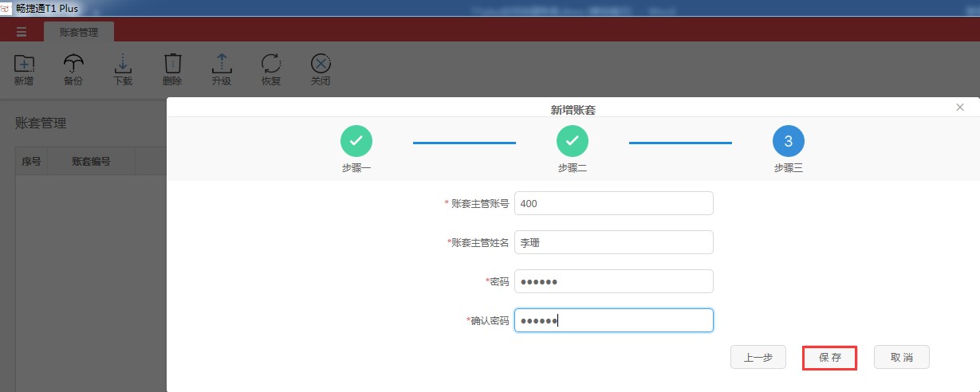
Task: Switch to the 账套管理 tab
Action: [79, 32]
